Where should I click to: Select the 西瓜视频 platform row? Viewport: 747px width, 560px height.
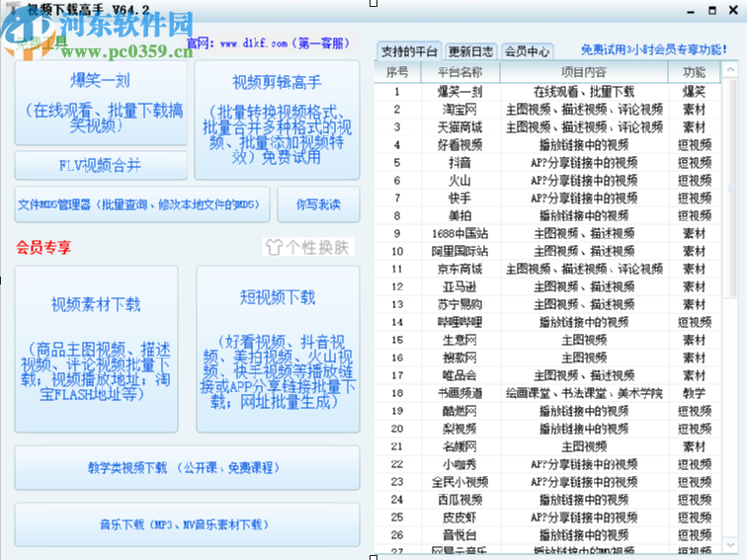[x=547, y=500]
